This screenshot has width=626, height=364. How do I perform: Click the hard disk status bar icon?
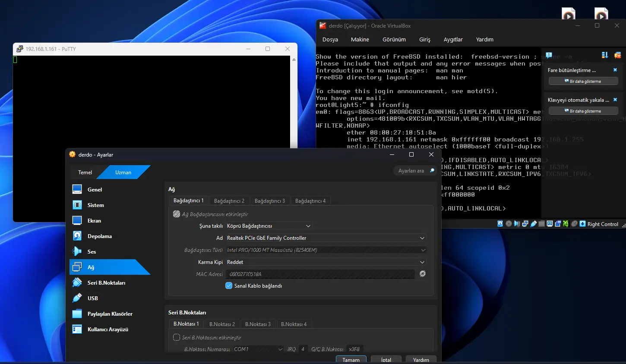(x=500, y=224)
